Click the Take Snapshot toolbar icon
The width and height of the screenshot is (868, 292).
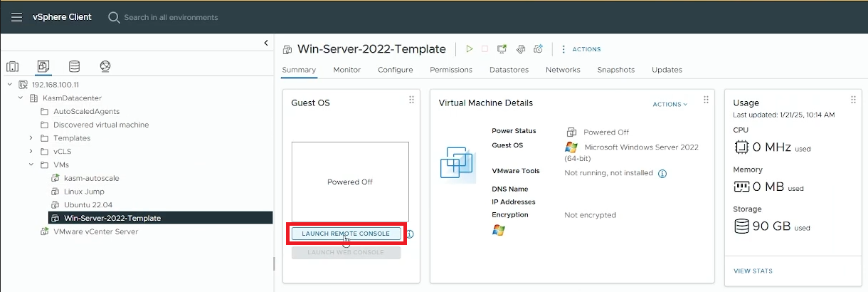pos(539,49)
